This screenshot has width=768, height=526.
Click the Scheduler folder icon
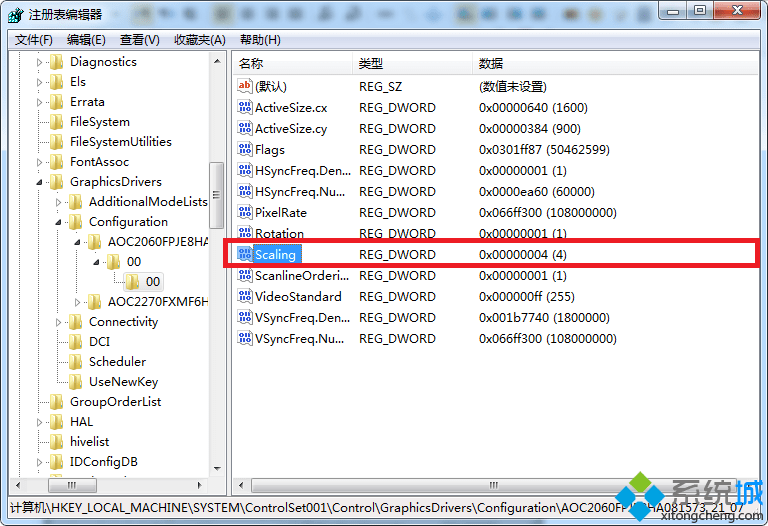coord(75,361)
